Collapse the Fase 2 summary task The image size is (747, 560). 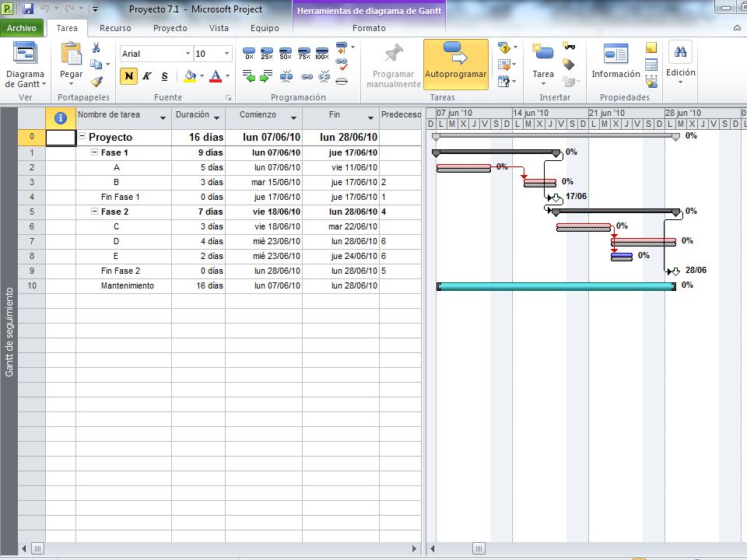coord(94,212)
